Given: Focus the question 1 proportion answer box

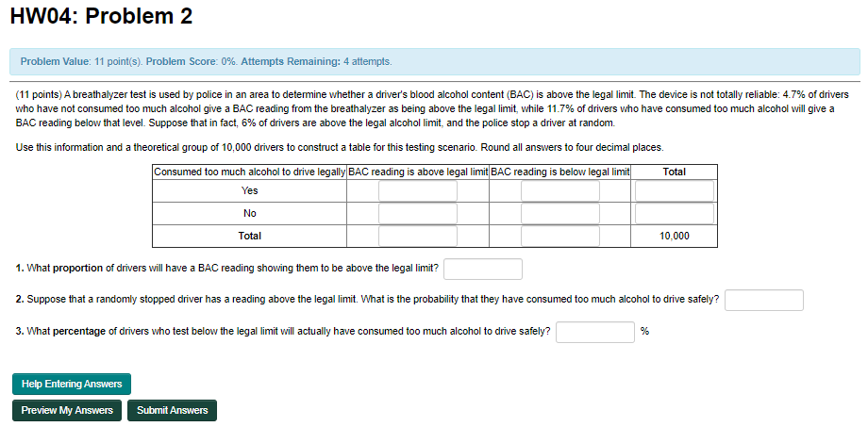Looking at the screenshot, I should 483,269.
